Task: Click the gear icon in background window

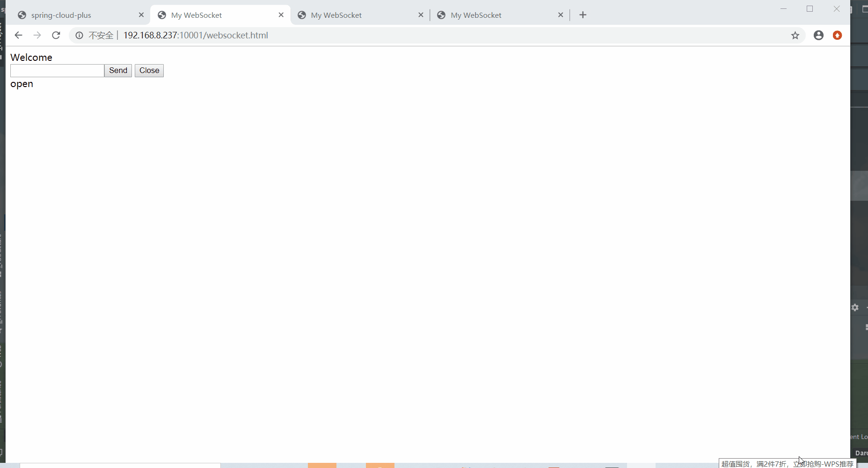Action: tap(855, 307)
